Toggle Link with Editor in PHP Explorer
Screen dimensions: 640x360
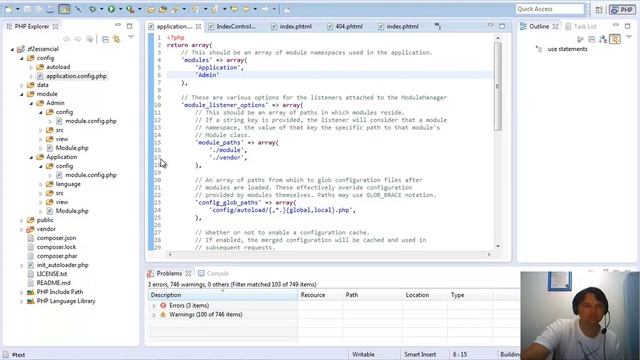[116, 39]
